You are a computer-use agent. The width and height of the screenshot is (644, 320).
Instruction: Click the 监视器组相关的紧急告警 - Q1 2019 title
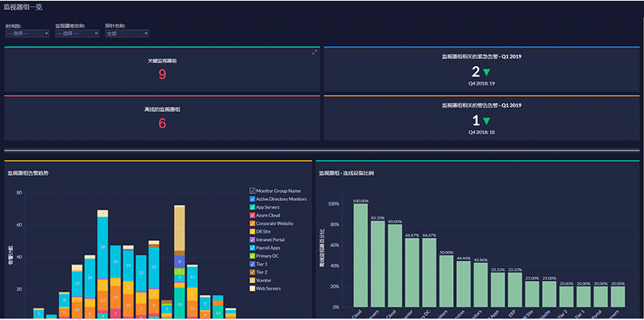click(x=481, y=57)
